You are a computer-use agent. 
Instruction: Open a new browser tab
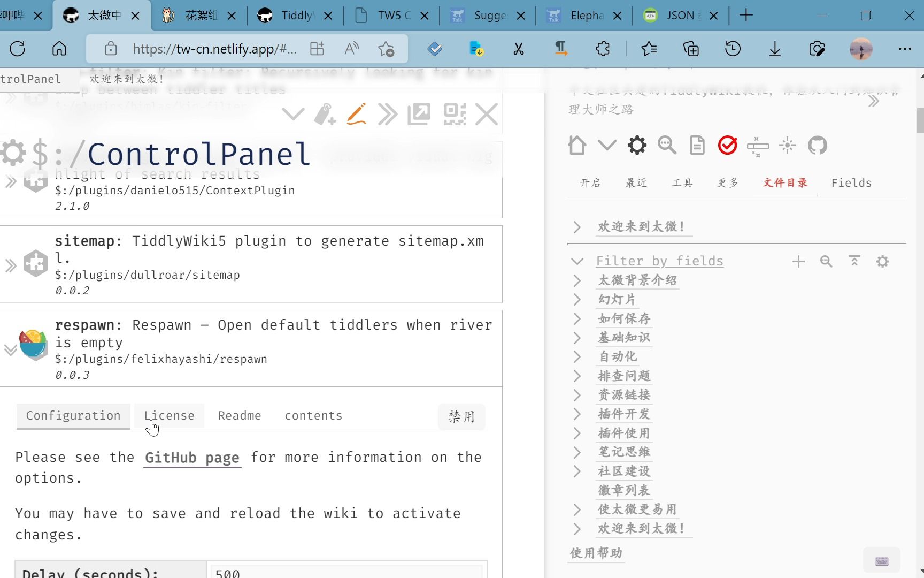point(746,16)
